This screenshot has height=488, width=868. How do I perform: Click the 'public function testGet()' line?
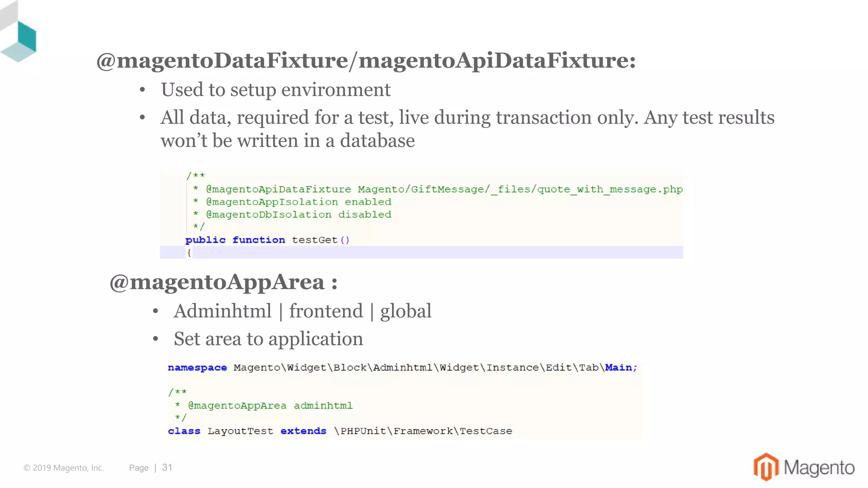click(x=267, y=240)
